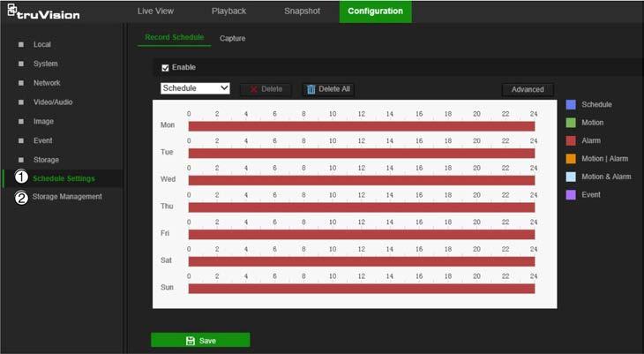
Task: Select Schedule Settings in sidebar
Action: (64, 178)
